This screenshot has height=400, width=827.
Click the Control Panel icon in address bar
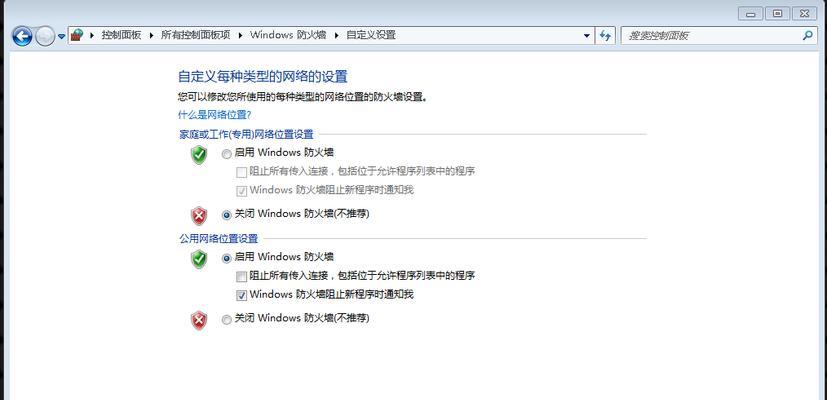point(78,35)
